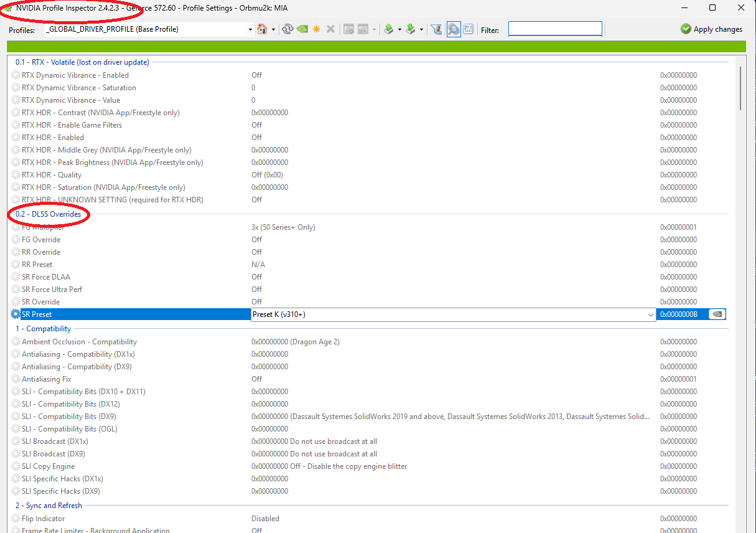Image resolution: width=756 pixels, height=533 pixels.
Task: Click the remove application from profile icon
Action: click(363, 29)
